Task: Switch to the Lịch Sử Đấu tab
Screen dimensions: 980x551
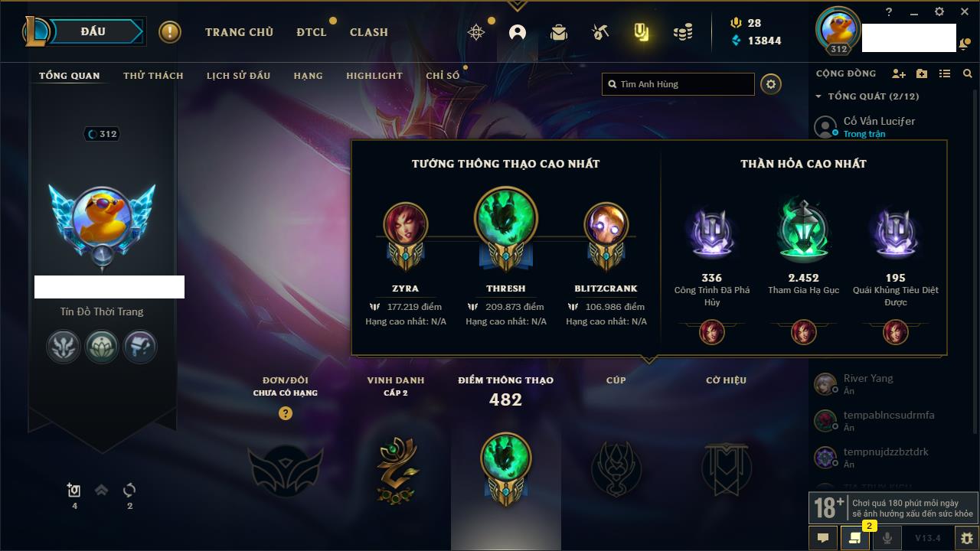Action: click(x=239, y=76)
